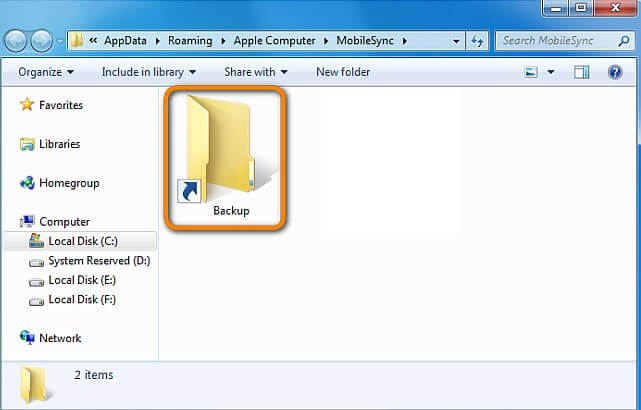This screenshot has width=641, height=410.
Task: Expand arrow after MobileSync breadcrumb
Action: (x=405, y=41)
